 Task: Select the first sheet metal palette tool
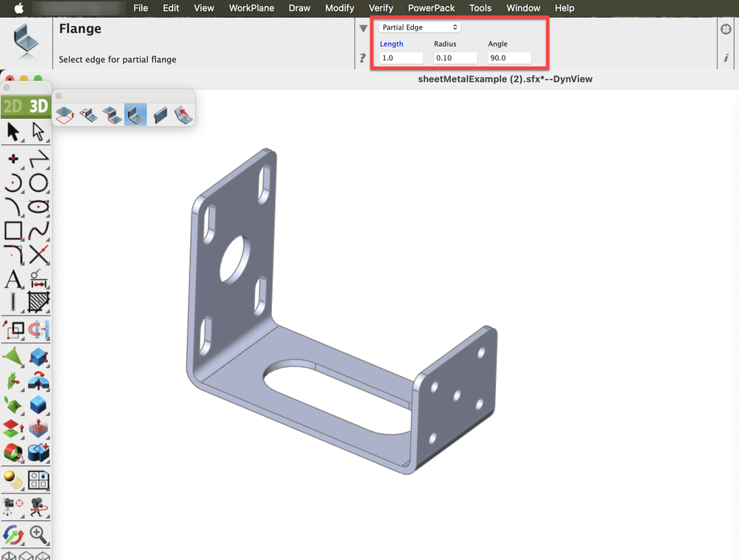point(65,115)
